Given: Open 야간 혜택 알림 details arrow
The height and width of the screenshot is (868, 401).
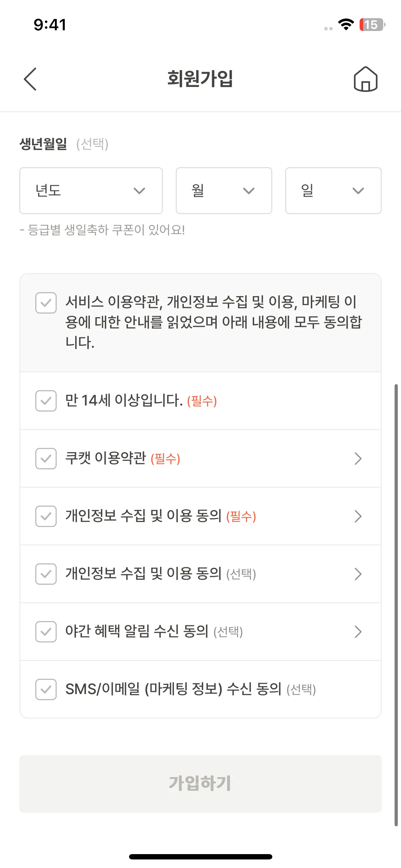Looking at the screenshot, I should pyautogui.click(x=358, y=632).
